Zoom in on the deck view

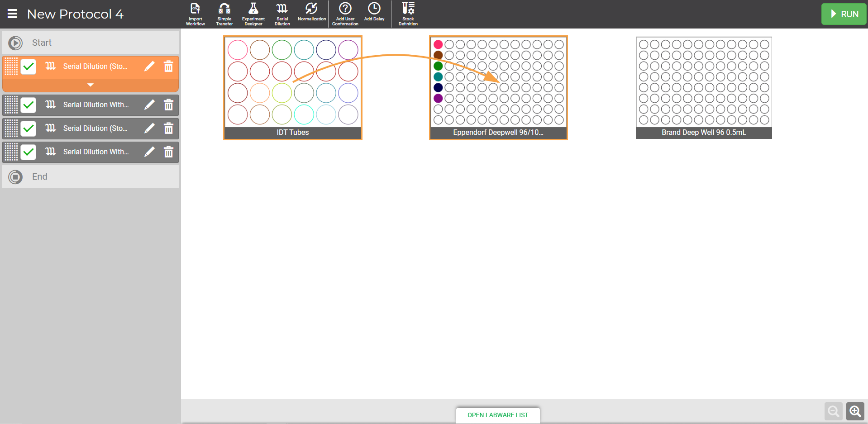point(855,411)
